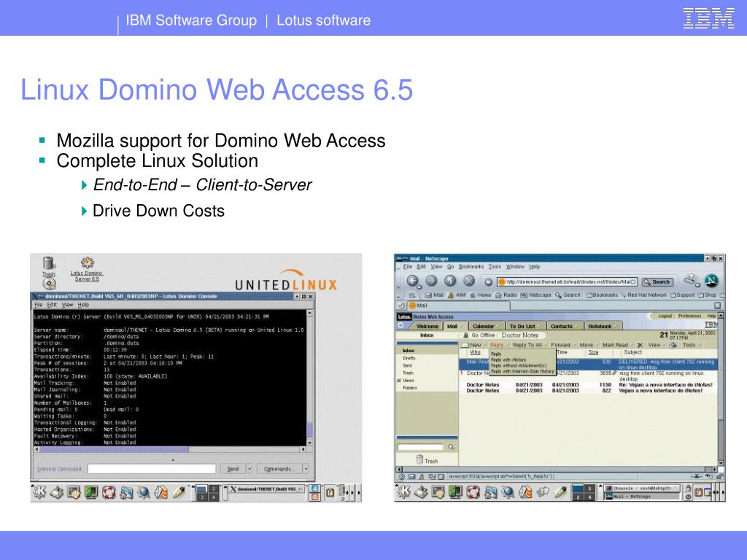The width and height of the screenshot is (747, 560).
Task: Switch to the To Do List tab
Action: tap(525, 326)
